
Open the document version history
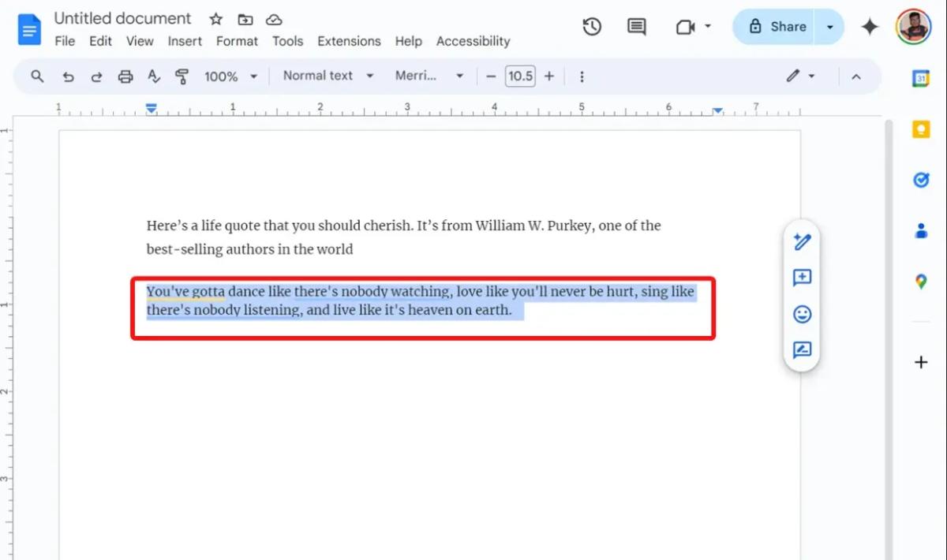[591, 26]
